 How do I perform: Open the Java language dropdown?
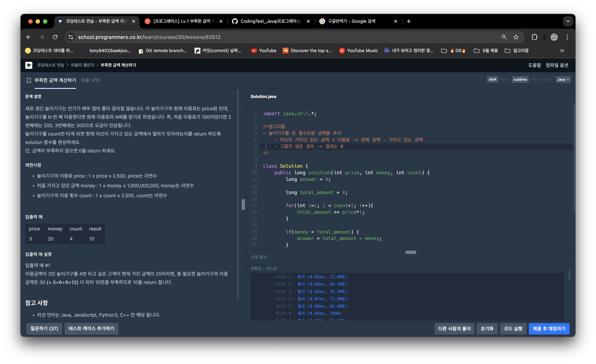pos(563,79)
